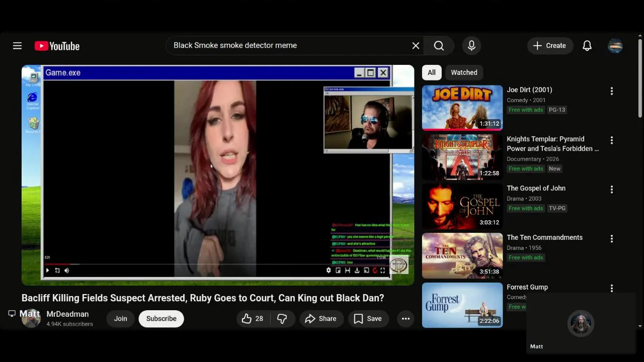Save the video to a playlist
The height and width of the screenshot is (362, 644).
point(368,319)
